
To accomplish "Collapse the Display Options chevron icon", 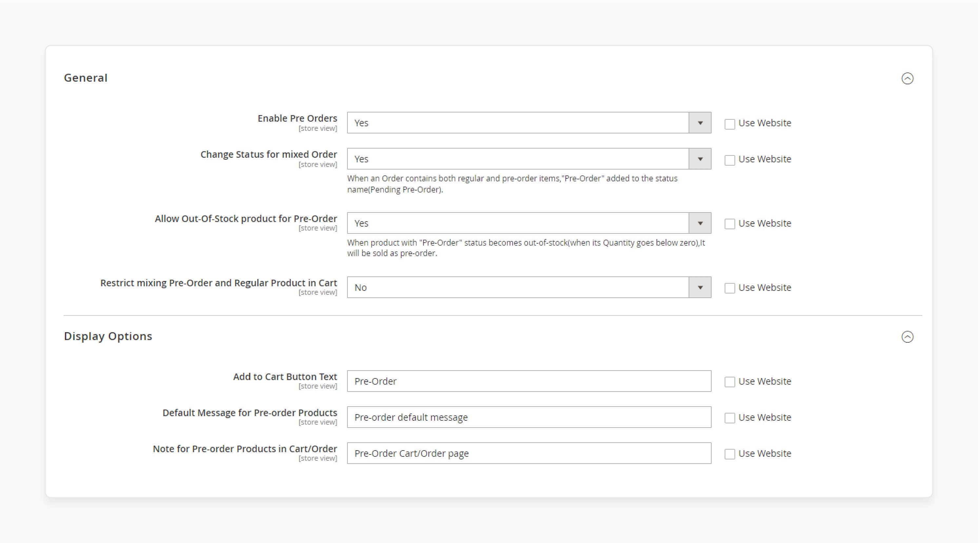I will [x=907, y=337].
